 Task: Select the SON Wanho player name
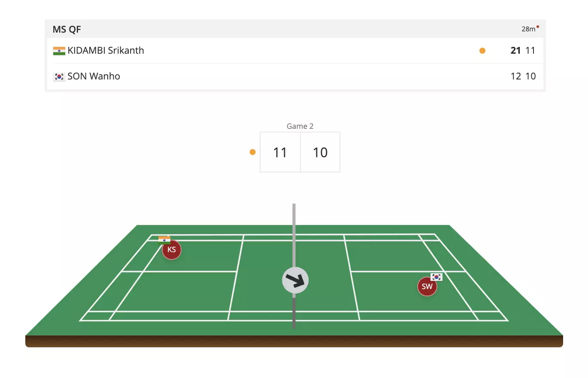94,76
